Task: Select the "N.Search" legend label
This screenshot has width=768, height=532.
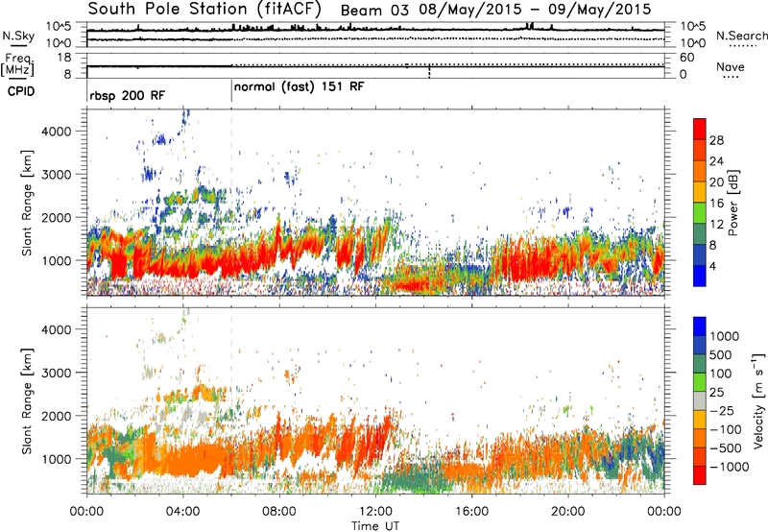Action: (x=741, y=36)
